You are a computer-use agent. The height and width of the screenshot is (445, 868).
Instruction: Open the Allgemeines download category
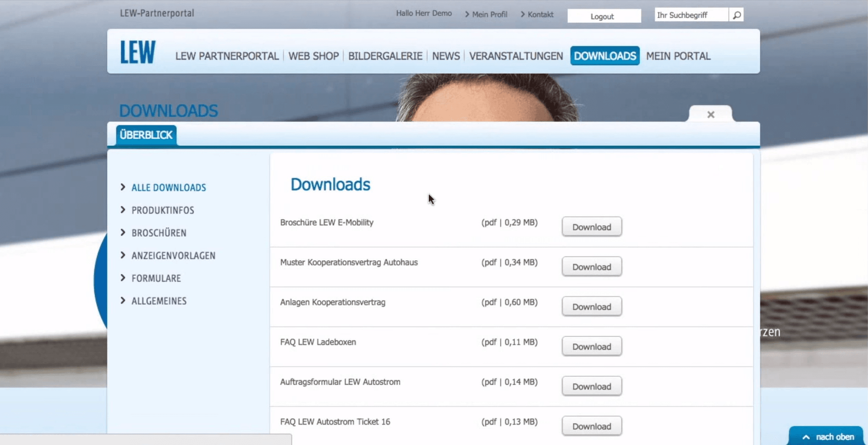(159, 301)
